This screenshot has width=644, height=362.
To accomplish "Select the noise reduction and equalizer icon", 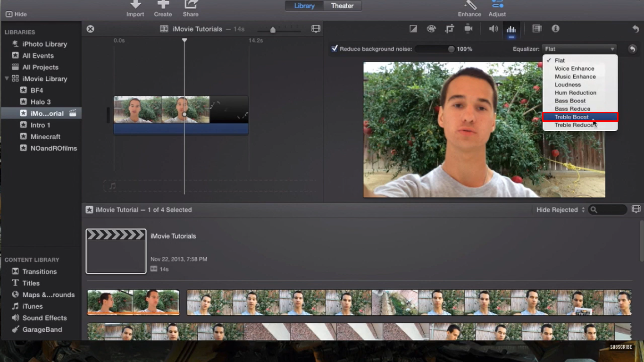I will coord(511,29).
